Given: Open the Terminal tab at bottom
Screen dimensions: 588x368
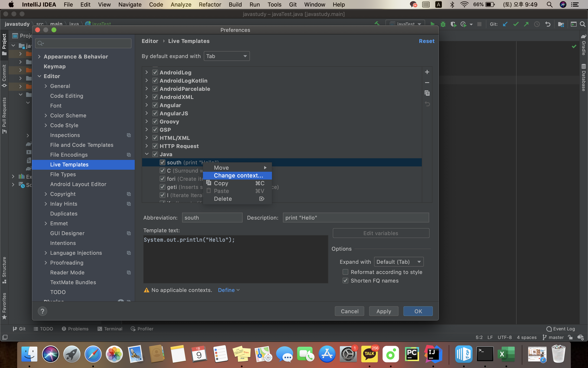Looking at the screenshot, I should pos(110,329).
